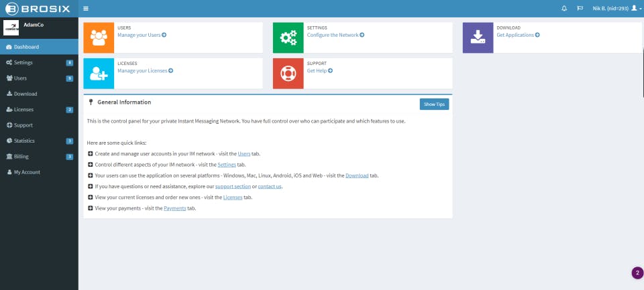Click the purple Download tile icon

(478, 38)
